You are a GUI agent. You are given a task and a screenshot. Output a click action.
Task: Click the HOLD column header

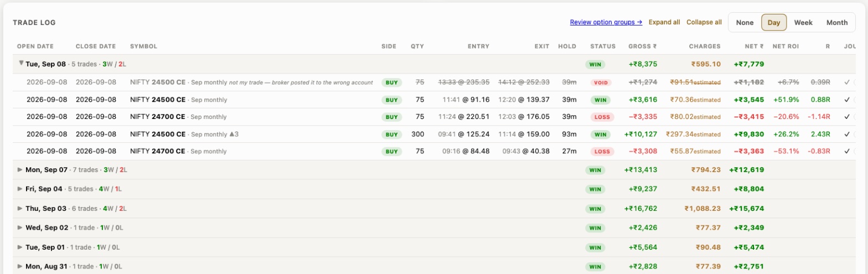567,46
